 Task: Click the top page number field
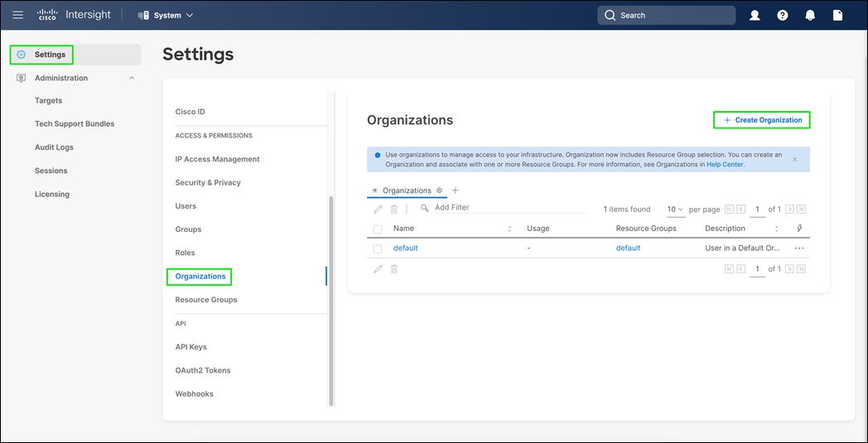pyautogui.click(x=757, y=209)
